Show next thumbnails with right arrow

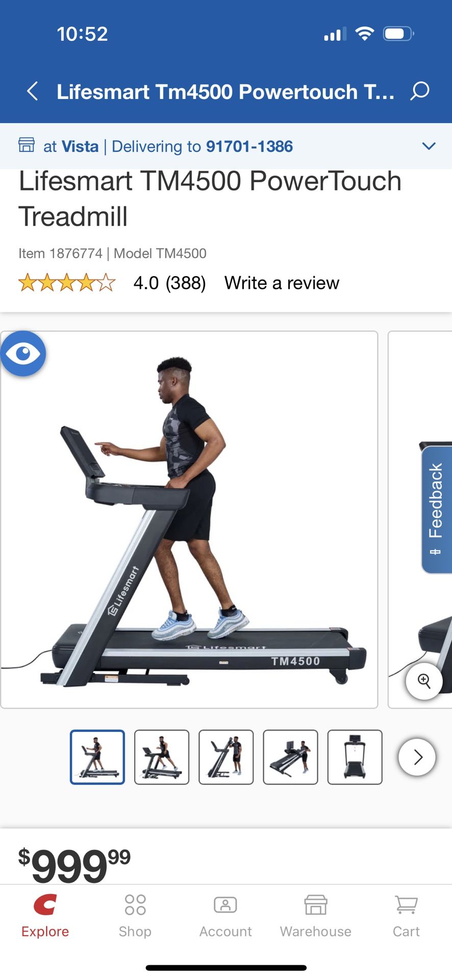(417, 757)
